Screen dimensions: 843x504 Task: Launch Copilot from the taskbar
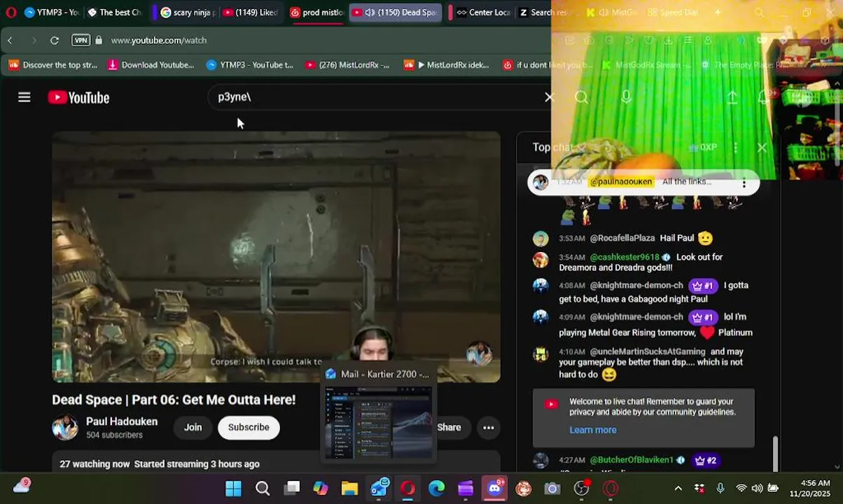click(321, 488)
